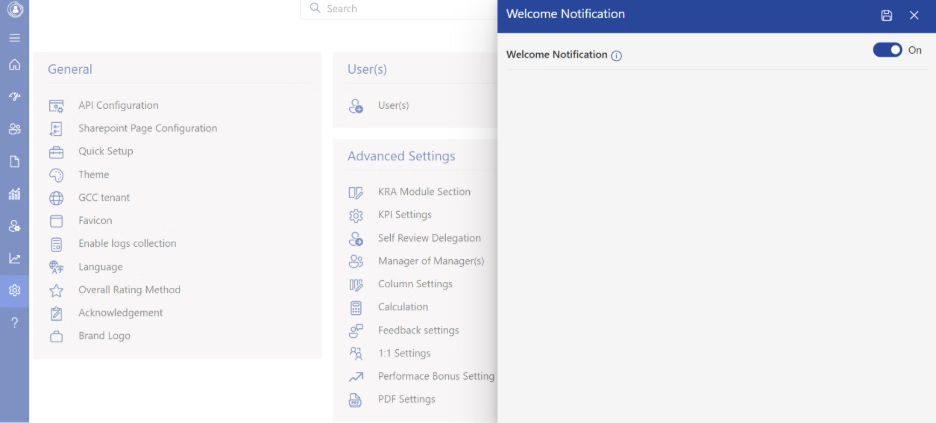Screen dimensions: 936x423
Task: Turn off the Welcome Notification toggle
Action: pos(888,50)
